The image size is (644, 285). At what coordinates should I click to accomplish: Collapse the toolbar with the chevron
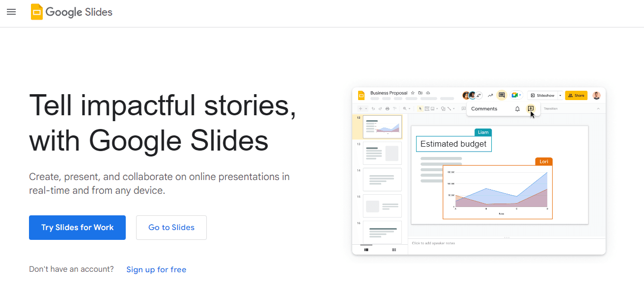click(x=598, y=108)
